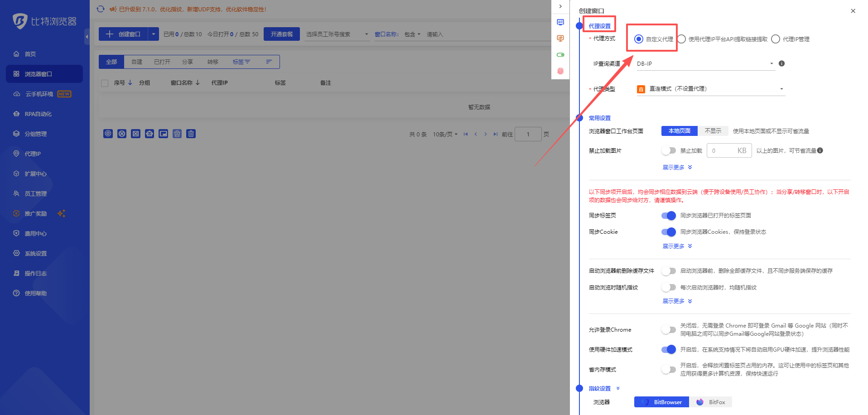Click the picture-in-picture window icon
The width and height of the screenshot is (868, 415).
tap(163, 134)
